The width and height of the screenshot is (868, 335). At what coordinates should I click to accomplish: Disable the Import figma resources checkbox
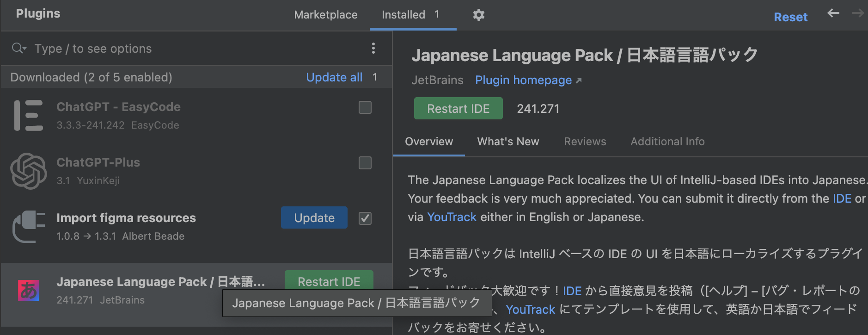pos(365,218)
